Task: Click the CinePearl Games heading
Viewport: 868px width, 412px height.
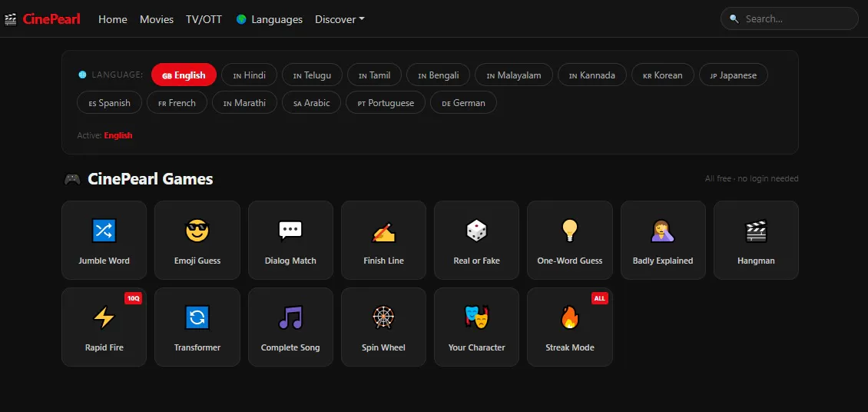Action: click(x=150, y=179)
